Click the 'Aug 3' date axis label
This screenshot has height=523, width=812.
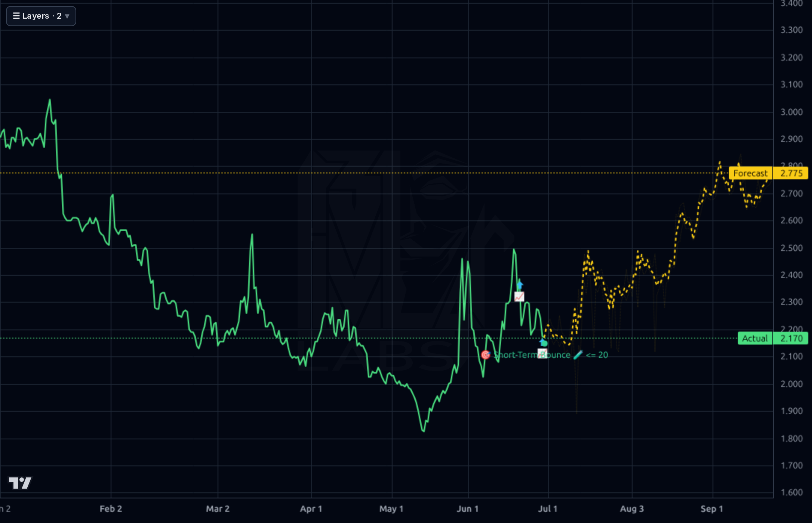coord(632,509)
